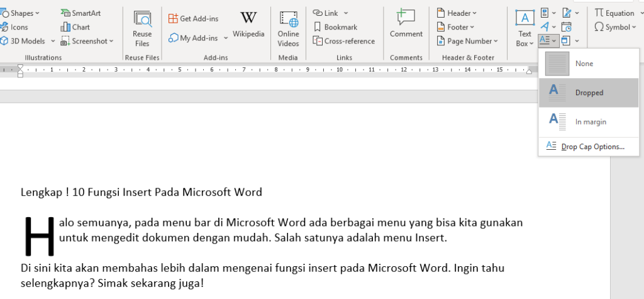Click the Object icon
Viewport: 644px width, 299px height.
pos(567,41)
